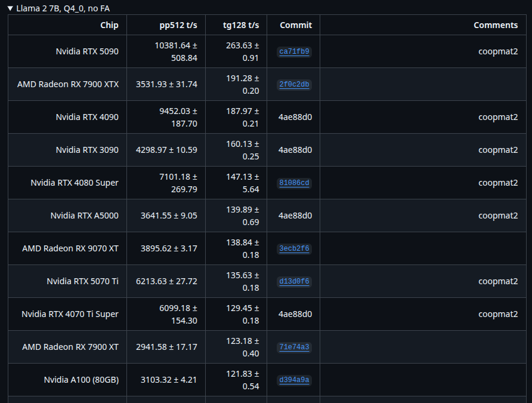Click the coopmat2 comment in RTX 5090 row

[x=498, y=51]
